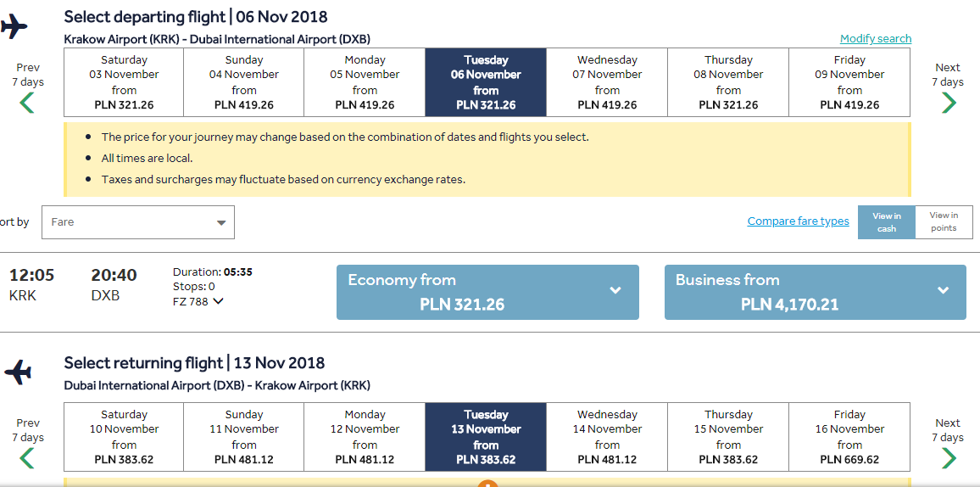Click returning Next 7 days green arrow
Viewport: 980px width, 487px height.
(x=948, y=458)
